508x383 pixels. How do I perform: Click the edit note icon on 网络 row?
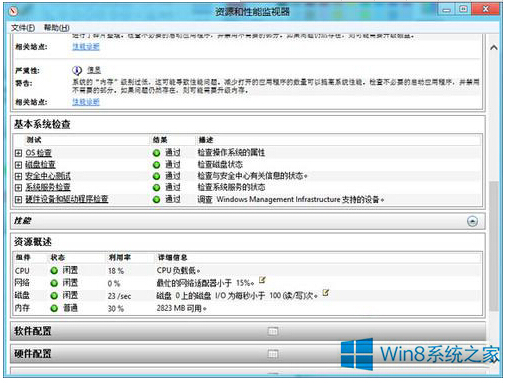click(263, 280)
